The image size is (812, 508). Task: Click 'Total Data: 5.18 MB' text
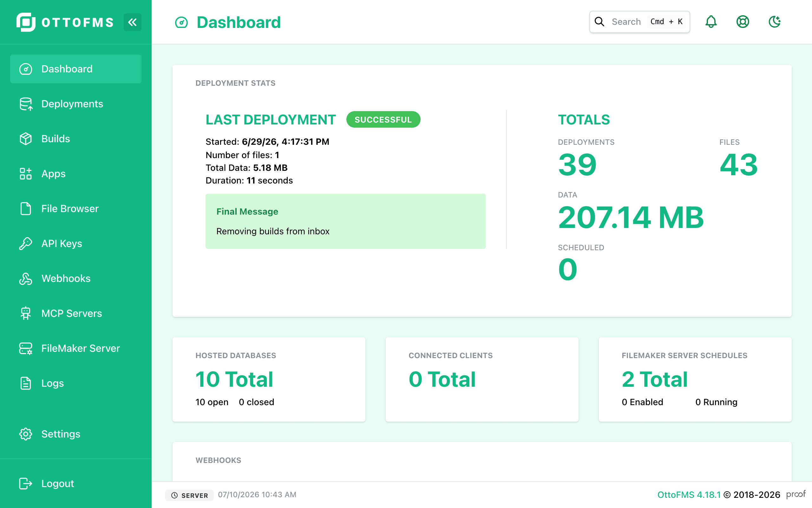[x=247, y=168]
